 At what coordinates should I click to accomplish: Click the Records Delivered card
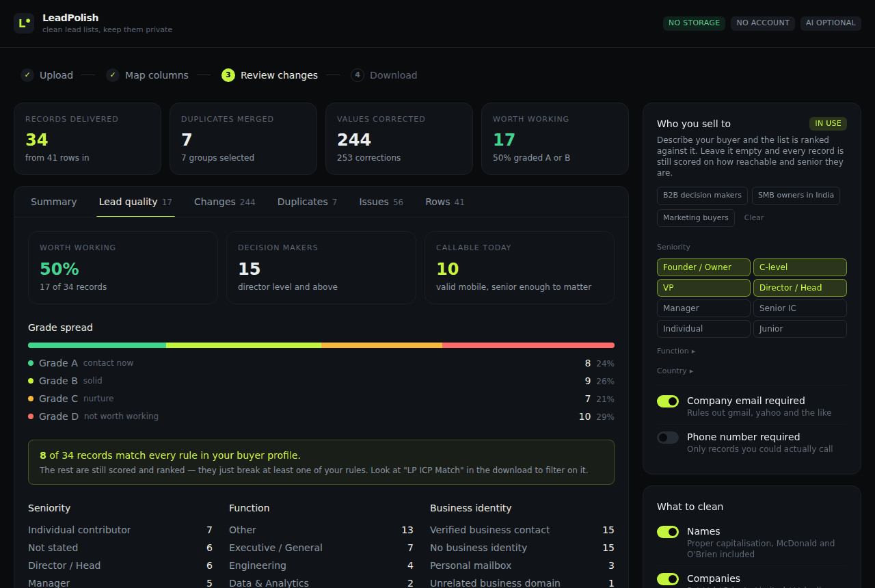[87, 139]
